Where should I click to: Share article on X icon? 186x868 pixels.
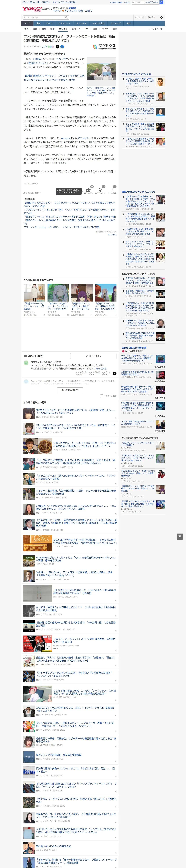(x=57, y=47)
